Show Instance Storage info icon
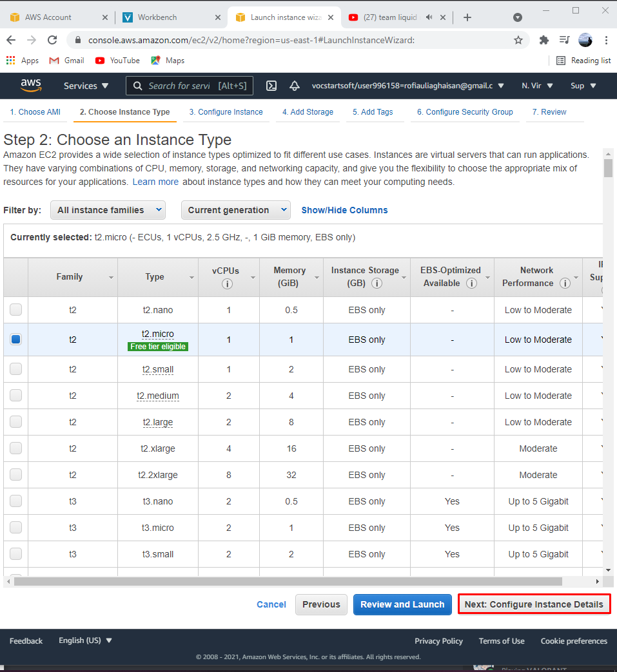The width and height of the screenshot is (617, 672). coord(377,283)
